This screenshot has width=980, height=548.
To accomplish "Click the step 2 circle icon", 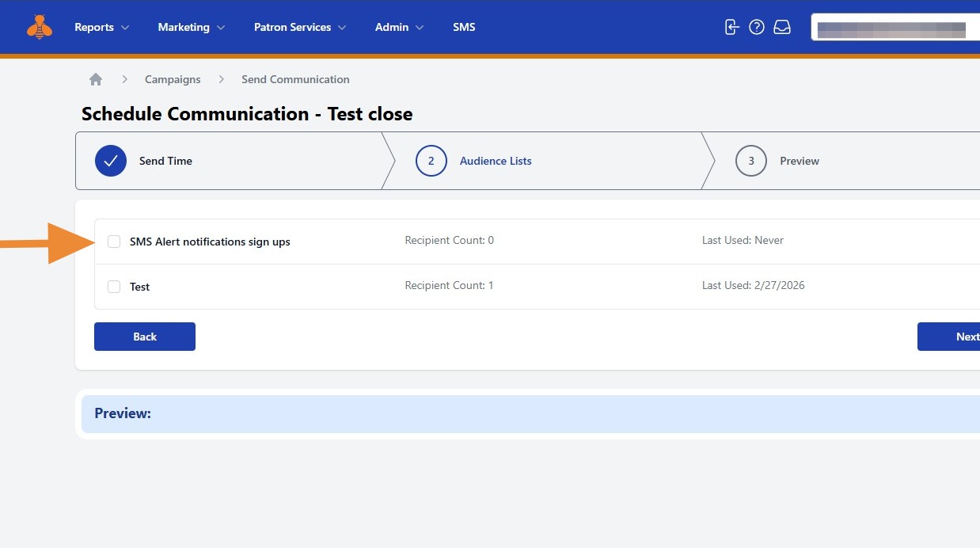I will [x=431, y=161].
